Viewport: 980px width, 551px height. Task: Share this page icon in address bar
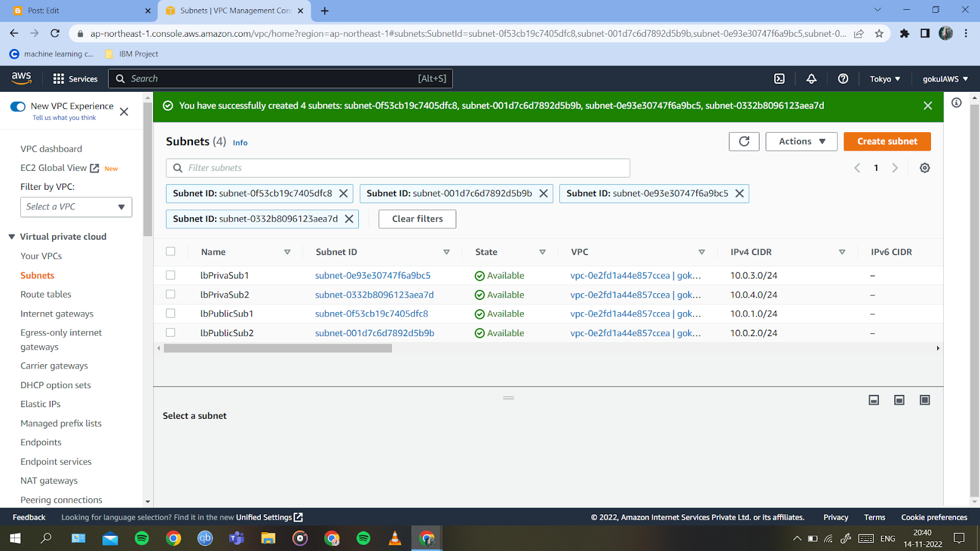click(x=859, y=34)
